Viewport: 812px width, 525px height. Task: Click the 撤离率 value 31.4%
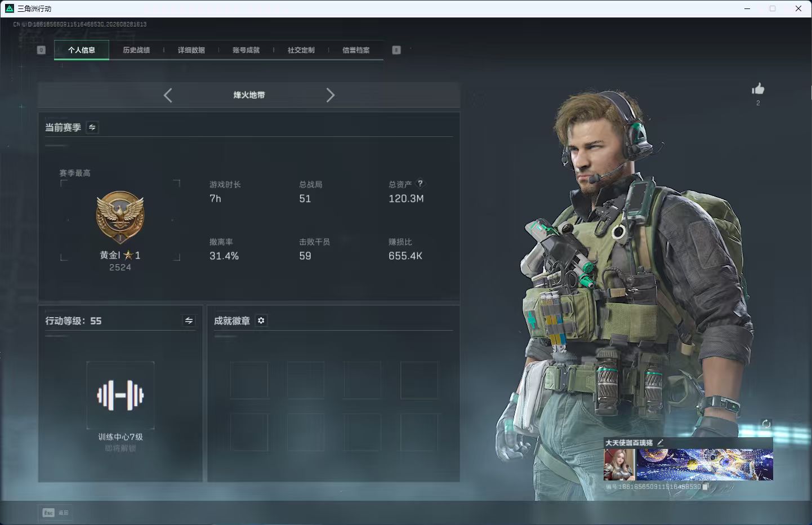click(x=224, y=256)
